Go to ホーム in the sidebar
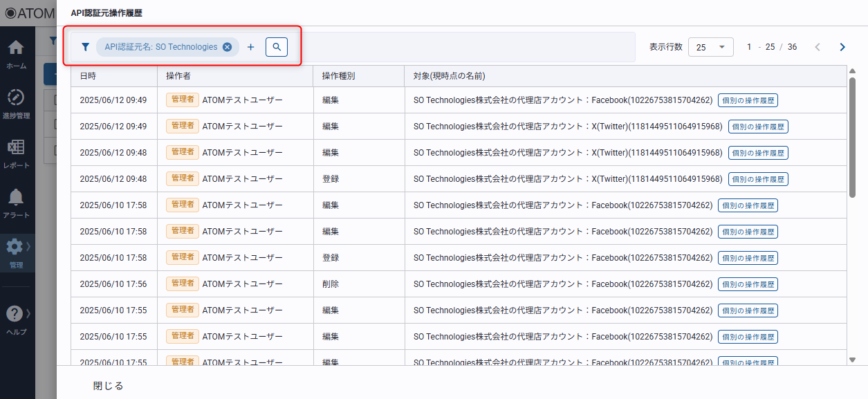 tap(17, 54)
